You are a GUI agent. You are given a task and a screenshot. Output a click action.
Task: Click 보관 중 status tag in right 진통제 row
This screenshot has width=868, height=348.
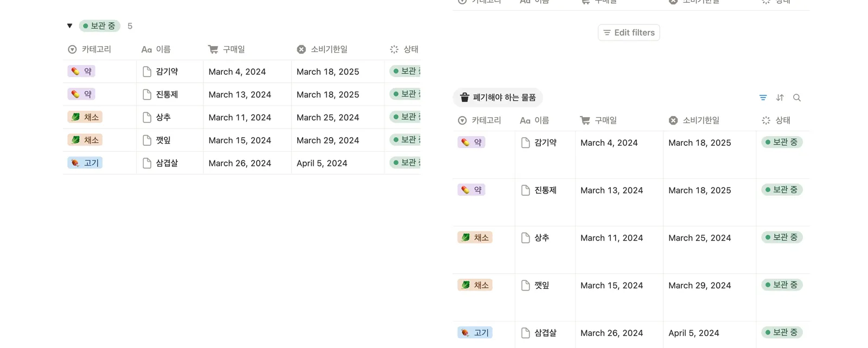pyautogui.click(x=782, y=190)
